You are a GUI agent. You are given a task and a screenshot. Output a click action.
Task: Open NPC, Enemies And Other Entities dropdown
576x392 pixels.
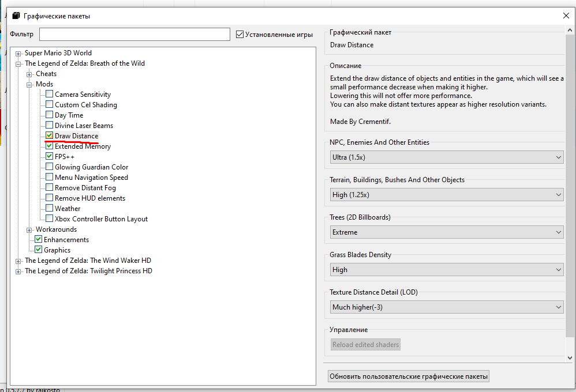point(446,157)
